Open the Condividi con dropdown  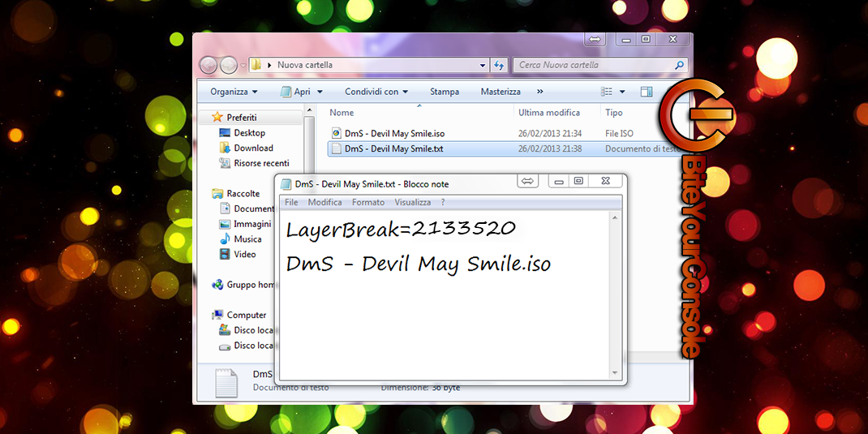[x=376, y=92]
